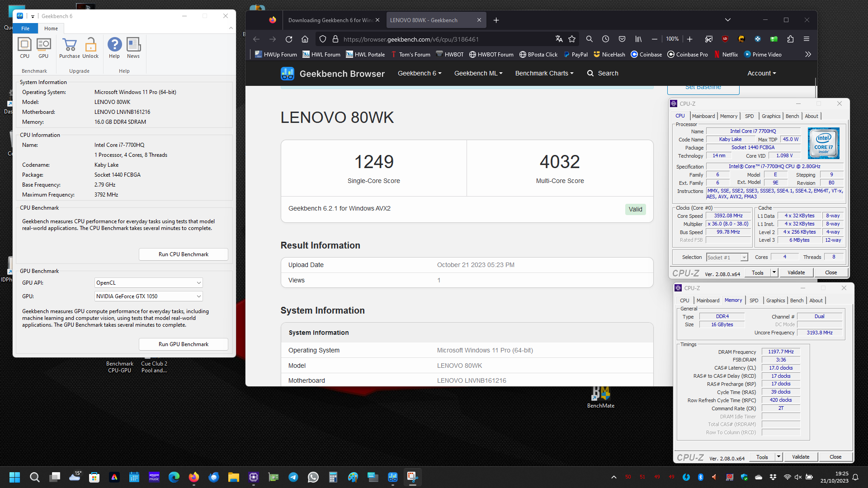Open WhatsApp from the taskbar
The height and width of the screenshot is (488, 868).
[313, 477]
